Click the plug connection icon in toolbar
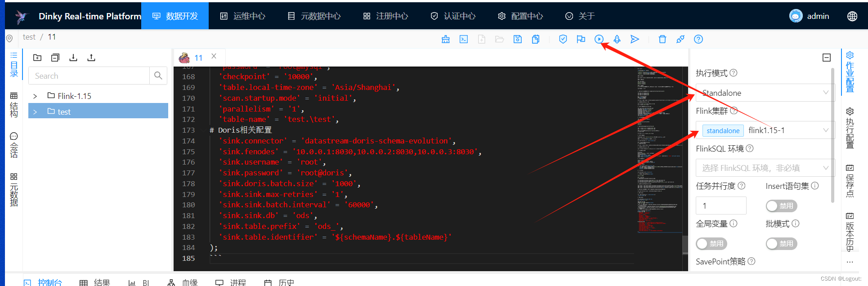Screen dimensions: 868x286 click(x=680, y=39)
